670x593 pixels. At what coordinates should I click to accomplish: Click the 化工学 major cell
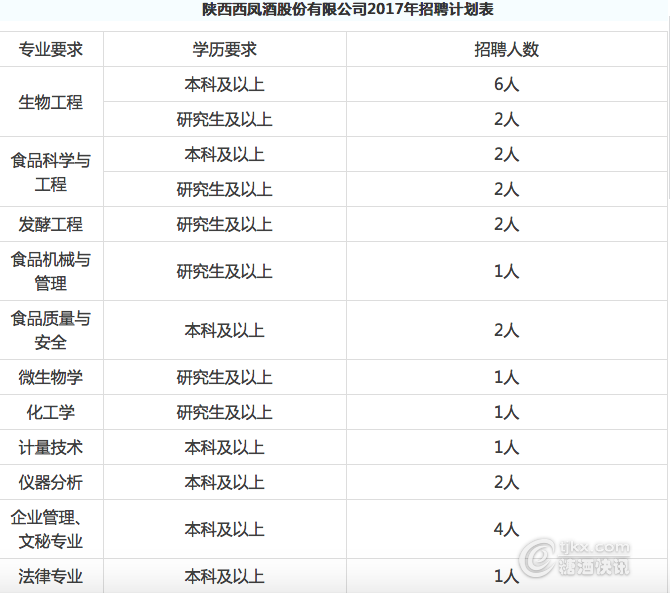point(50,412)
